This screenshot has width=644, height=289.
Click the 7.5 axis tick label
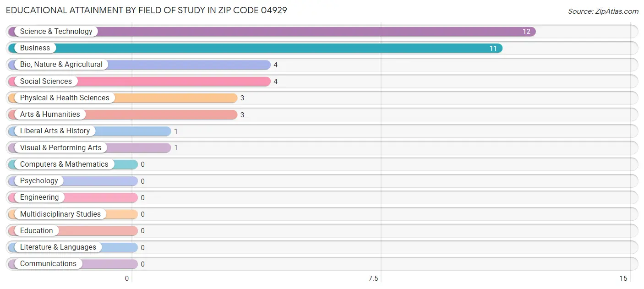point(373,278)
